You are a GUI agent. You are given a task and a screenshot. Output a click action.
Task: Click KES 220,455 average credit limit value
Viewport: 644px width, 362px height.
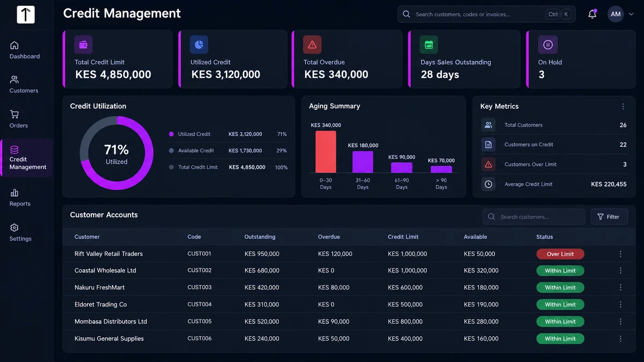(x=609, y=184)
